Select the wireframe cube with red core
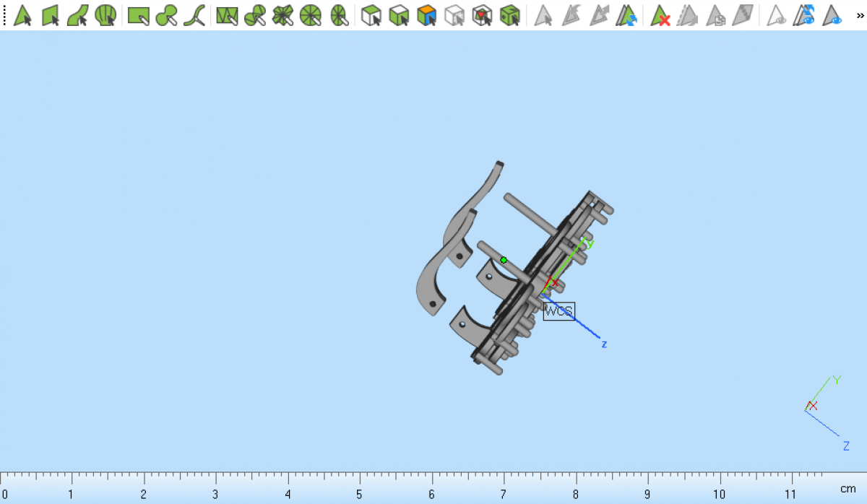 [x=482, y=15]
